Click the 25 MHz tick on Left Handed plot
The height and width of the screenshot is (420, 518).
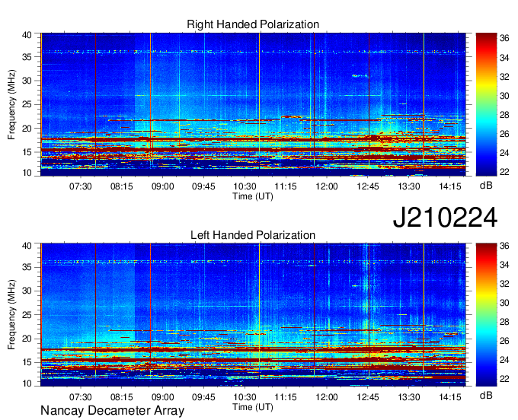tap(27, 315)
